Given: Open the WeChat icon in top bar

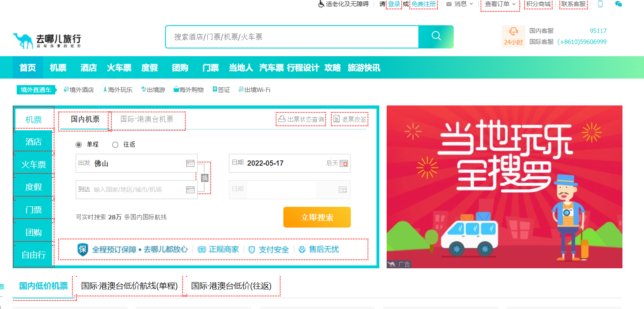Looking at the screenshot, I should coord(618,4).
